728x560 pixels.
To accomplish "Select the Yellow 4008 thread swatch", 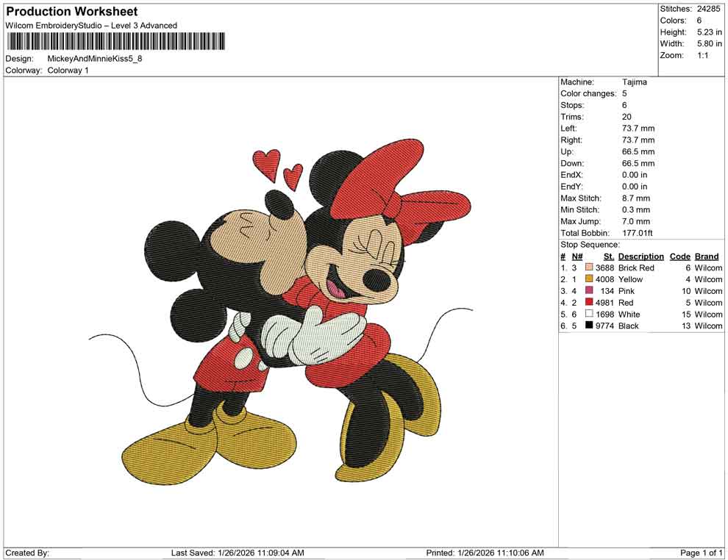I will (x=588, y=279).
